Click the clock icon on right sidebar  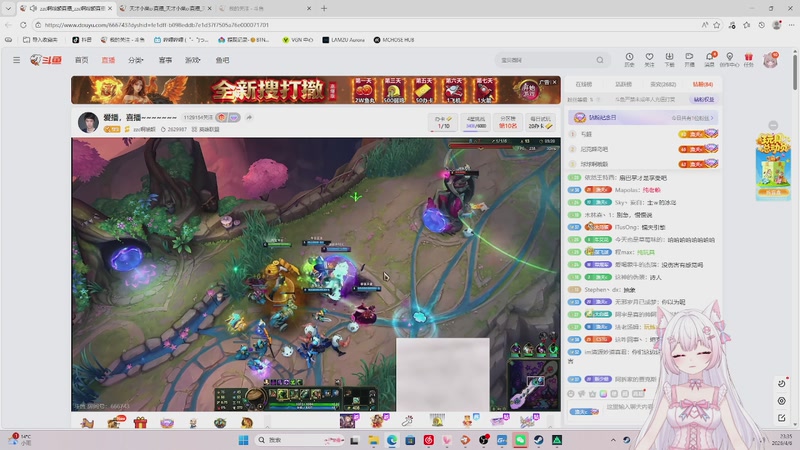pyautogui.click(x=782, y=384)
